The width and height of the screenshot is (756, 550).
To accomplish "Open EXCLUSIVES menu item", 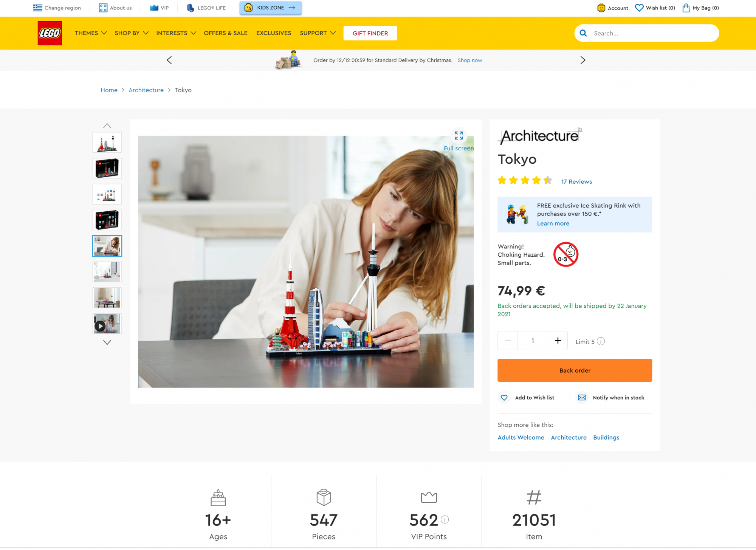I will pos(274,33).
